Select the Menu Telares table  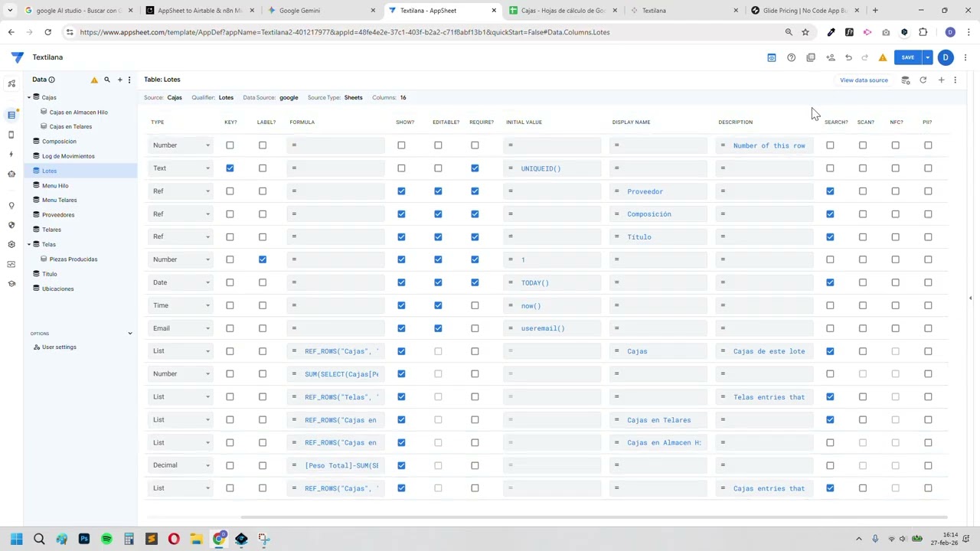coord(59,201)
